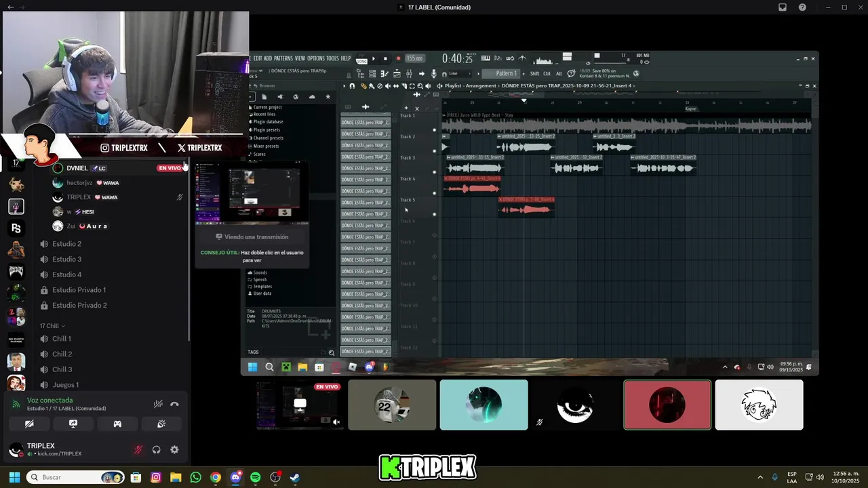
Task: Open WhatsApp from the Windows taskbar
Action: click(196, 477)
